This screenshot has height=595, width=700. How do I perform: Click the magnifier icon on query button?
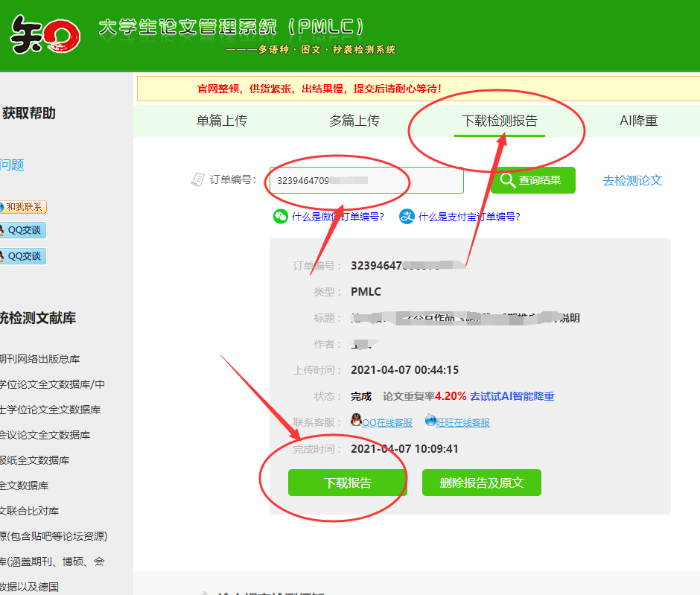point(508,180)
